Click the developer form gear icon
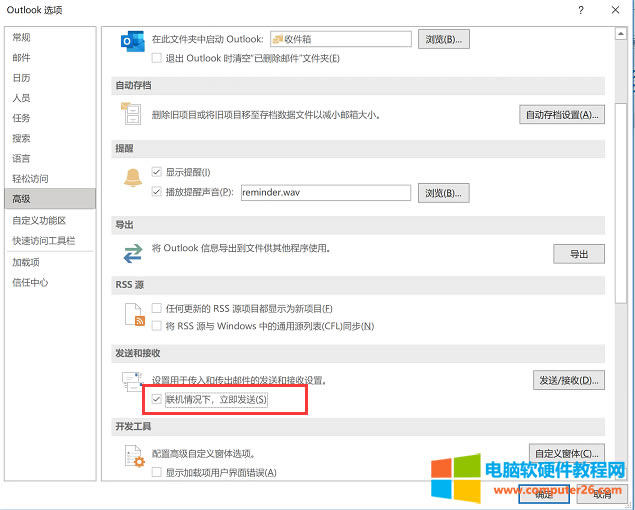This screenshot has width=635, height=510. (135, 456)
